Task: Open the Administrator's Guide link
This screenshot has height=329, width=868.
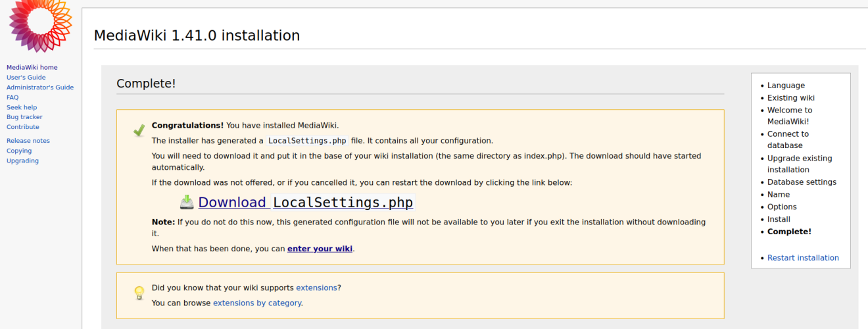Action: click(40, 87)
